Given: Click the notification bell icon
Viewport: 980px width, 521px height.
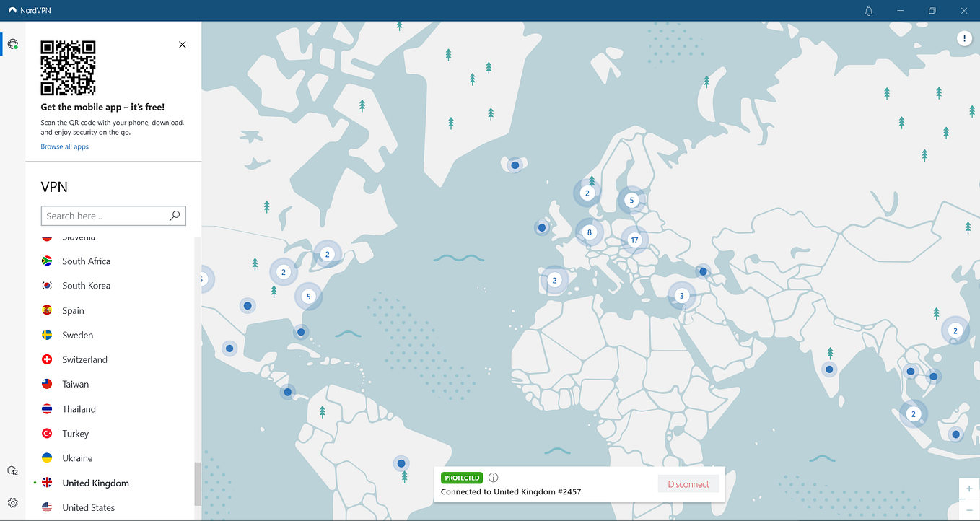Looking at the screenshot, I should click(868, 11).
